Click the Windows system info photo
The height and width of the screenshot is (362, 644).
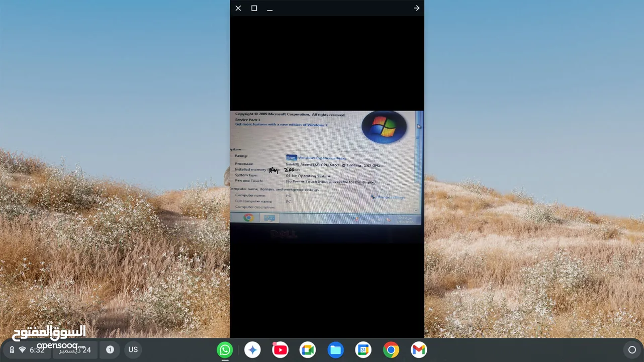click(x=327, y=177)
